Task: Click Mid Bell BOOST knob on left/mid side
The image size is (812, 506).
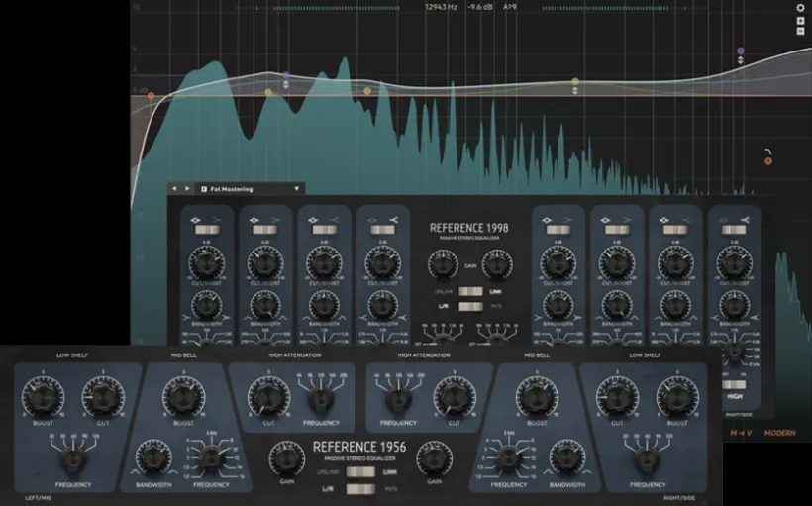Action: coord(184,397)
